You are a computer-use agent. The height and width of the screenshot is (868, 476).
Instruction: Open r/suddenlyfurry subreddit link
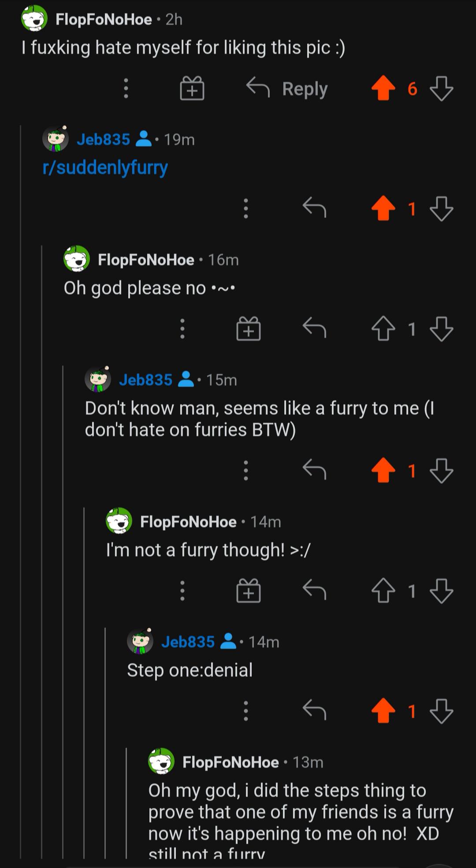(x=105, y=168)
